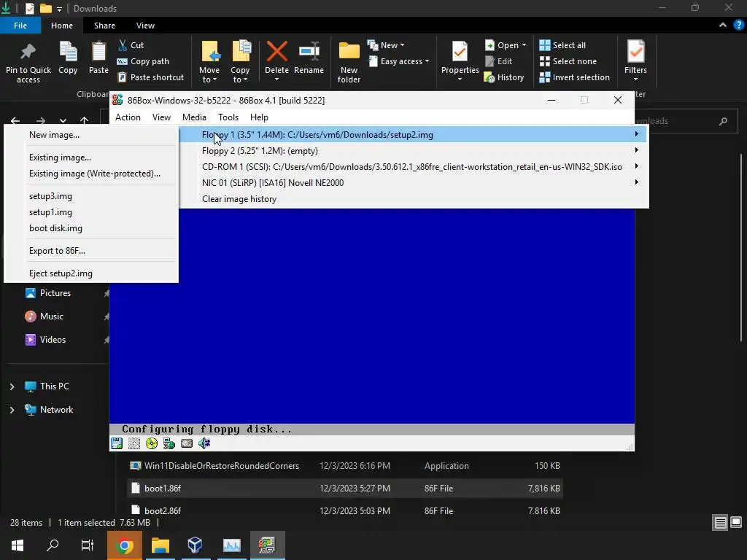Switch to the Share ribbon tab

pos(104,26)
